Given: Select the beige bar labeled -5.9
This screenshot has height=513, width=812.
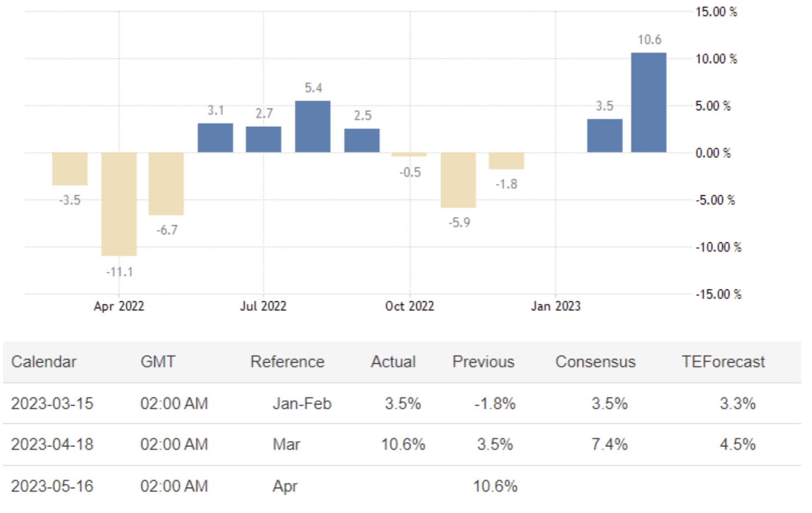Looking at the screenshot, I should click(x=458, y=180).
